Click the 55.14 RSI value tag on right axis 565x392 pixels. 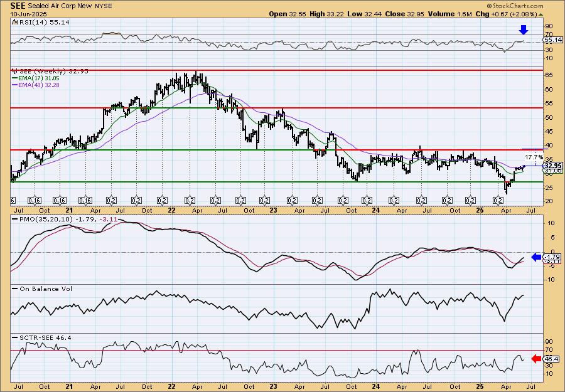(554, 40)
